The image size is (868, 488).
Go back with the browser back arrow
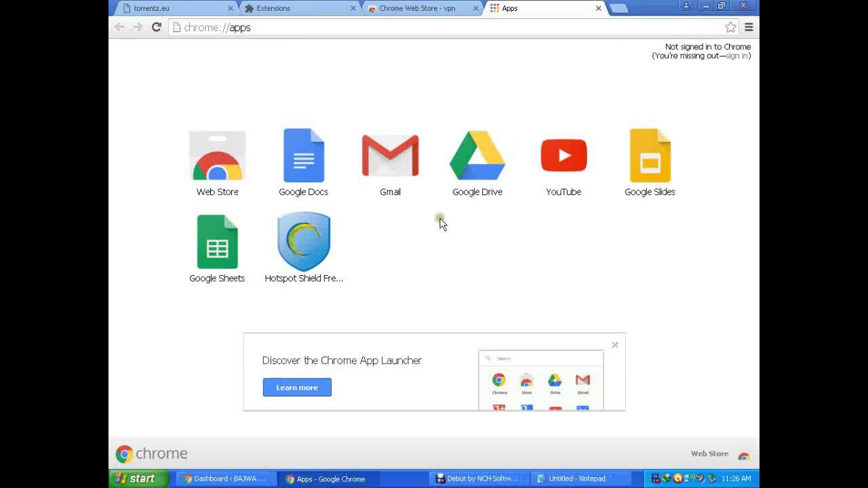120,27
